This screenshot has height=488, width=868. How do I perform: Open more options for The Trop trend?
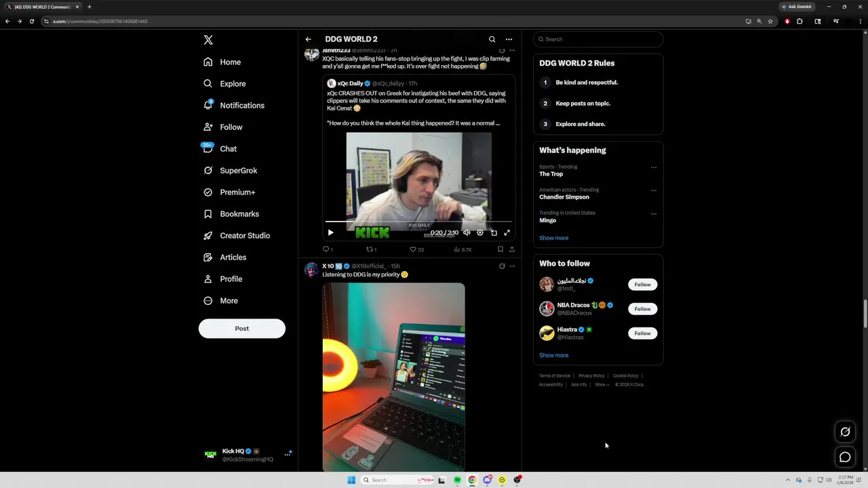click(654, 167)
